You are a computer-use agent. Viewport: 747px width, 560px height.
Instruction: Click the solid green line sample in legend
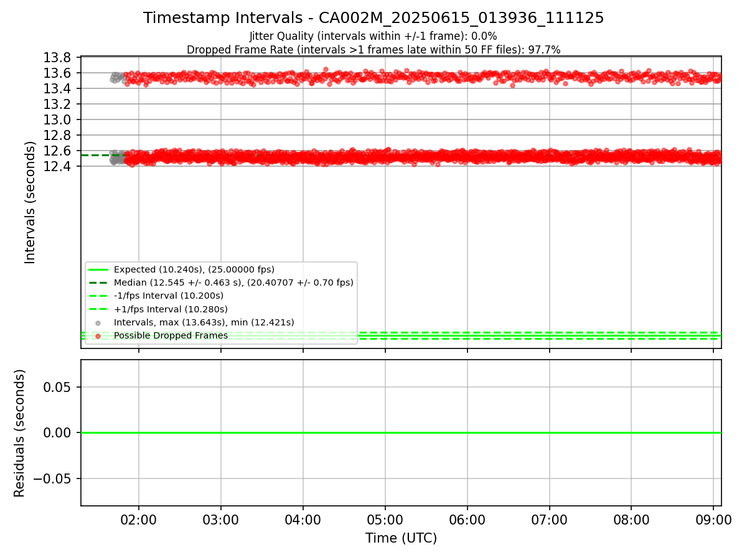(x=98, y=269)
